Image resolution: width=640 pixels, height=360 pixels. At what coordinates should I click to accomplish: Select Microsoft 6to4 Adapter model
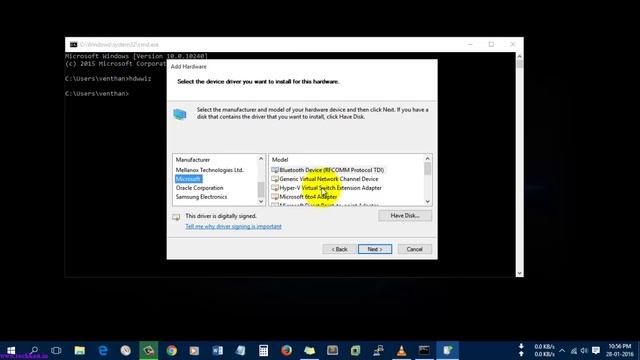click(304, 197)
